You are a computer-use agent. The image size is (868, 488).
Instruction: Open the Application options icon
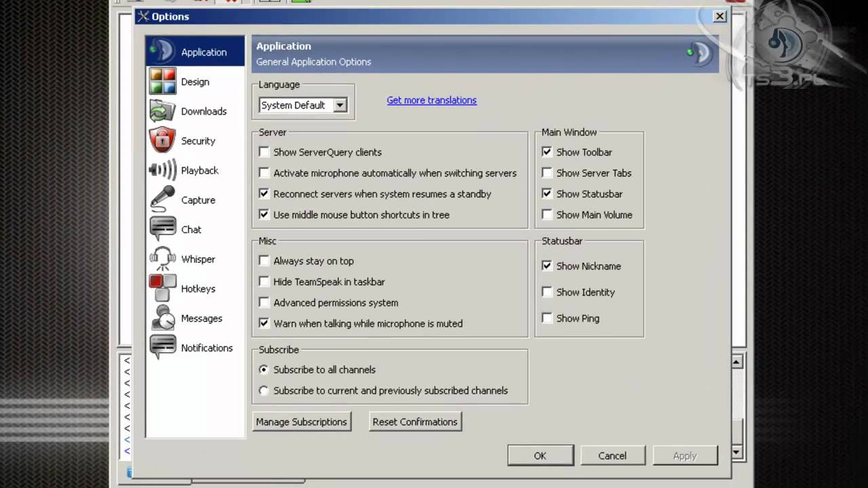[x=162, y=52]
